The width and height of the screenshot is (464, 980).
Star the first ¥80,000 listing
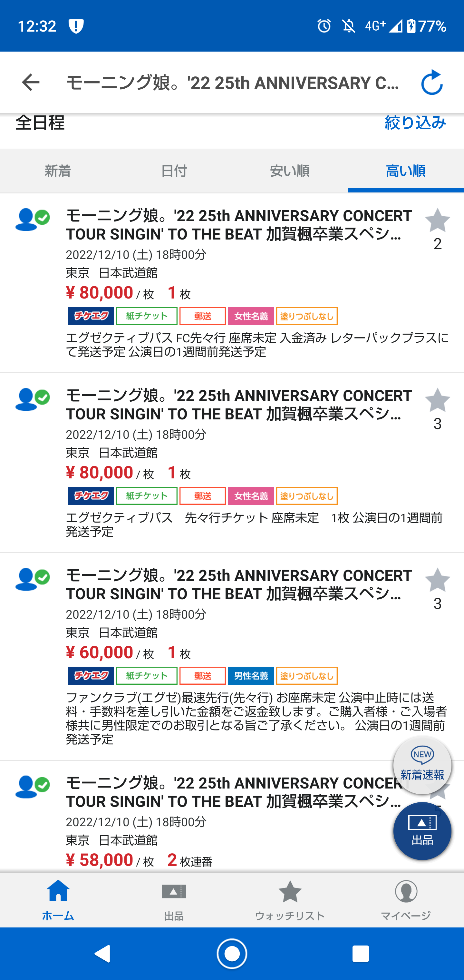(437, 220)
